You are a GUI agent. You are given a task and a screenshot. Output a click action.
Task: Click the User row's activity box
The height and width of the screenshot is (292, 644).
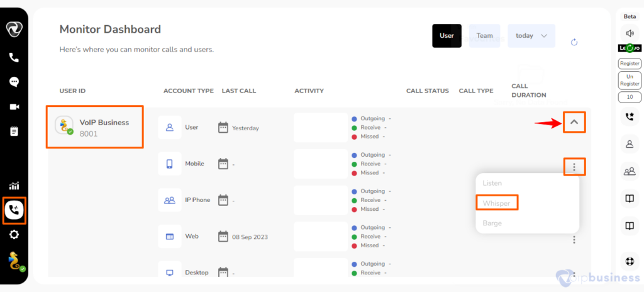[x=321, y=128]
